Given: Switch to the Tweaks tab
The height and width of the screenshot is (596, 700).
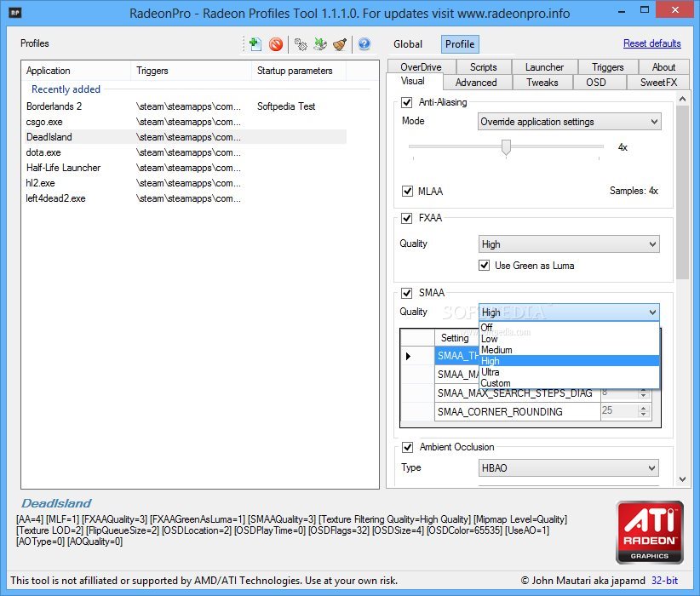Looking at the screenshot, I should pos(542,83).
